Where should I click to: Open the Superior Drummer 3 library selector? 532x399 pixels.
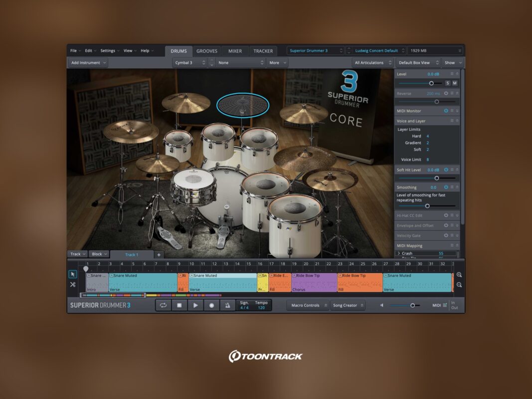pos(316,50)
